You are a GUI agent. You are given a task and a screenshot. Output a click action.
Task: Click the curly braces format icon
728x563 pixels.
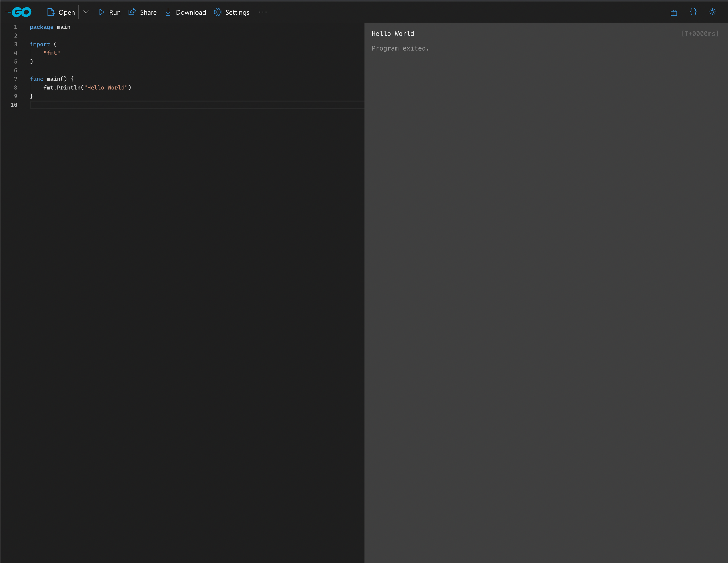[693, 12]
